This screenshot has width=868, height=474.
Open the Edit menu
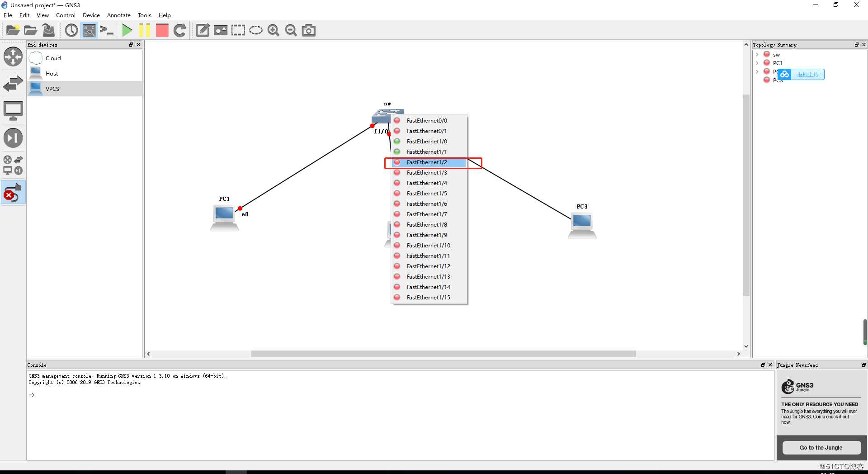tap(24, 15)
